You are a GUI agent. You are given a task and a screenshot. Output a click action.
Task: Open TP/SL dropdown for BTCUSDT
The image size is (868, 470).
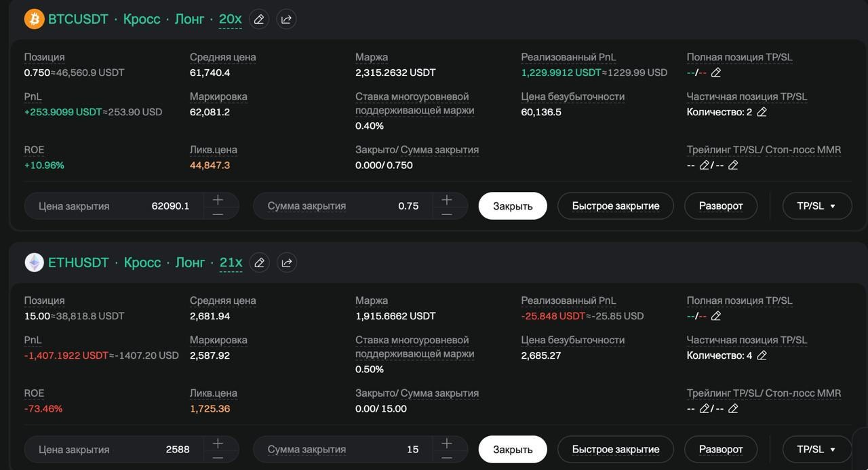click(x=816, y=206)
